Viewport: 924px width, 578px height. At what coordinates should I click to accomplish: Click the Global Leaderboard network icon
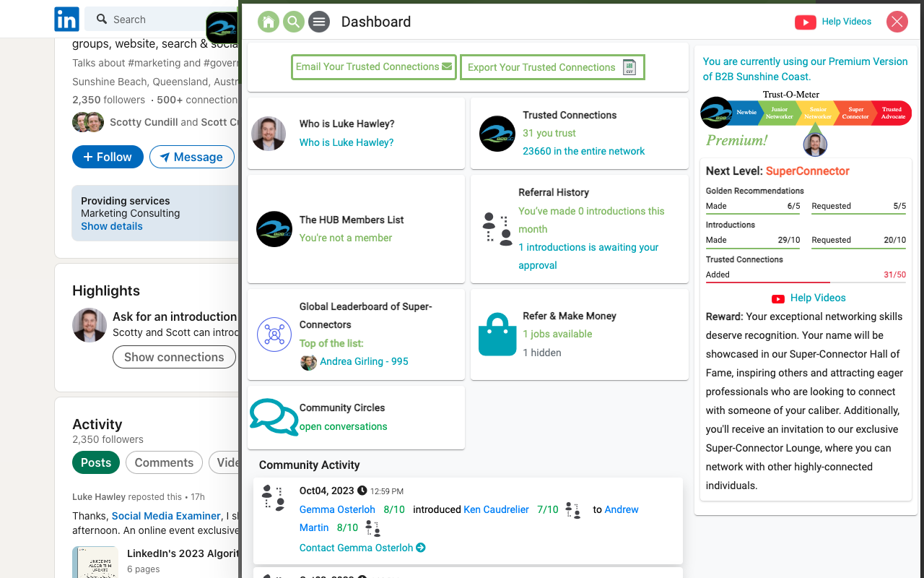274,334
